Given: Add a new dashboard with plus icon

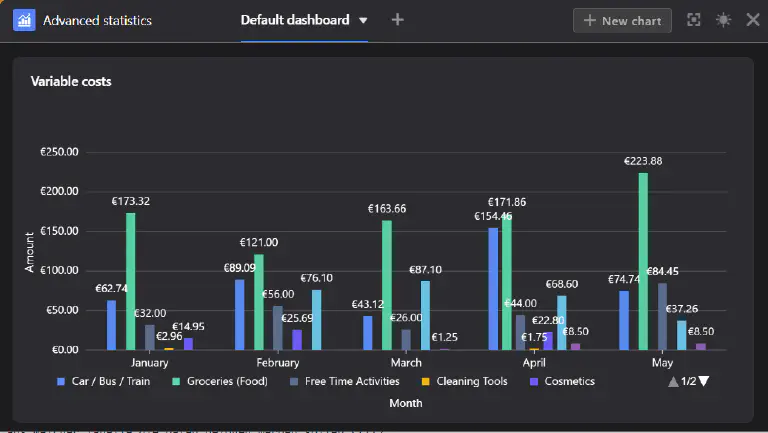Looking at the screenshot, I should (x=397, y=20).
